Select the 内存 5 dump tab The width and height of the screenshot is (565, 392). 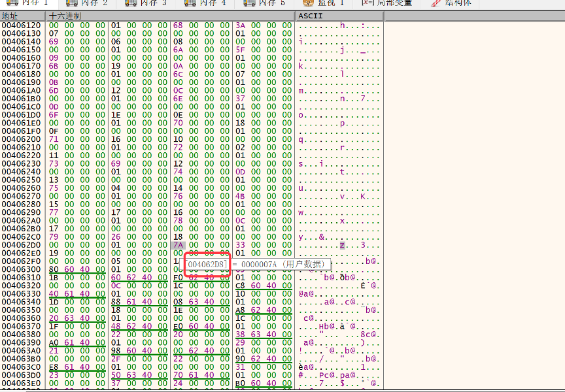point(273,3)
